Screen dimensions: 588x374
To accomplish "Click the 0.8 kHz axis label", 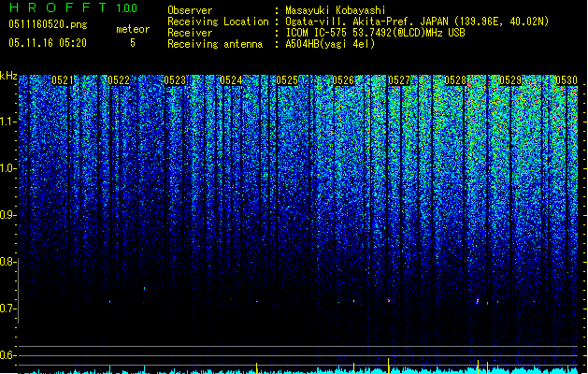I will click(7, 262).
